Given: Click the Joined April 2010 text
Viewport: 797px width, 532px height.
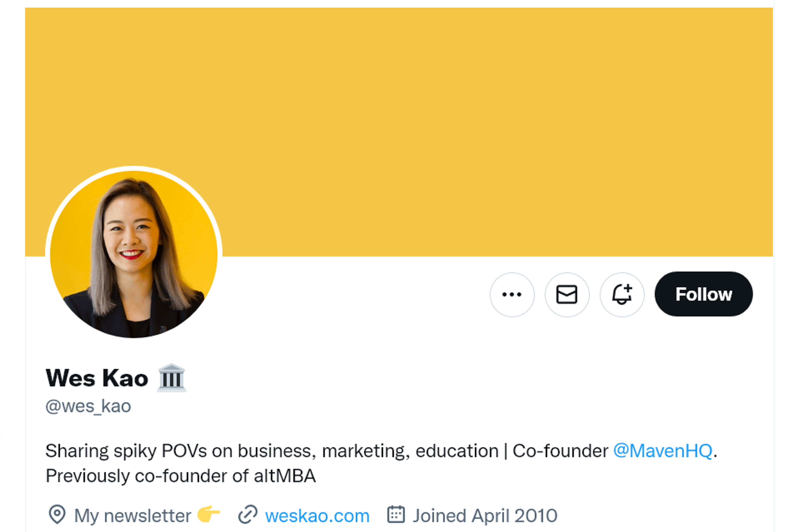Looking at the screenshot, I should tap(485, 516).
